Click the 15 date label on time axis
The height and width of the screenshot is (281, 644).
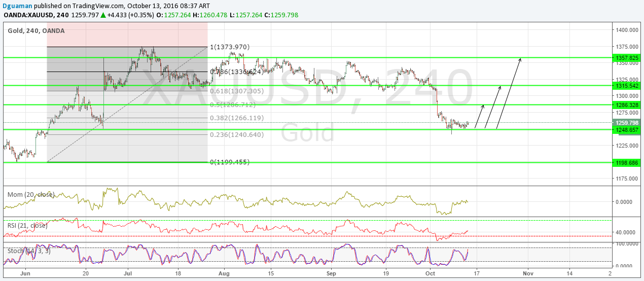coord(270,273)
